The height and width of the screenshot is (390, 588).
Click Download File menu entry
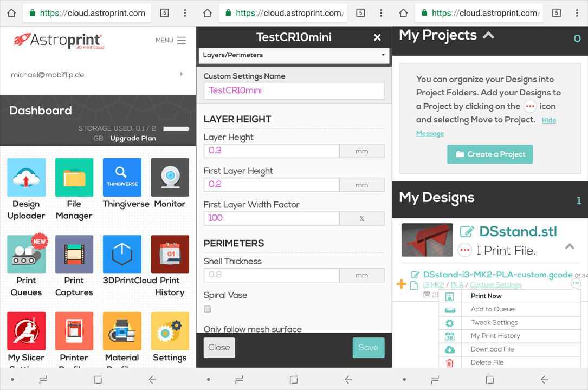coord(492,349)
